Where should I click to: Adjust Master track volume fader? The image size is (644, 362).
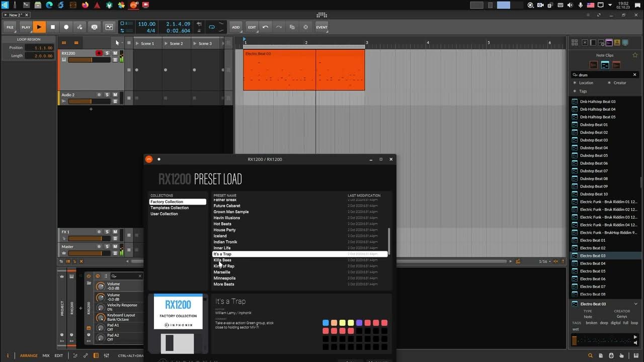click(89, 253)
